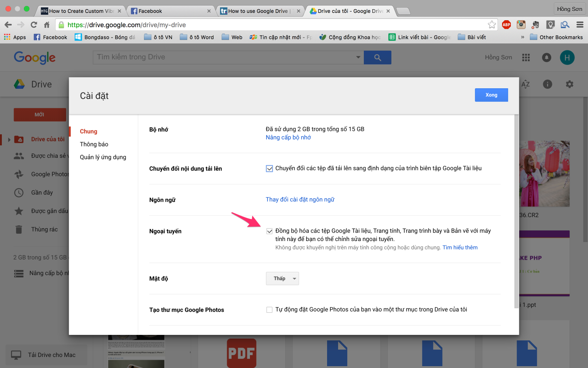Click the ABP adblock extension icon
This screenshot has height=368, width=588.
pyautogui.click(x=506, y=25)
